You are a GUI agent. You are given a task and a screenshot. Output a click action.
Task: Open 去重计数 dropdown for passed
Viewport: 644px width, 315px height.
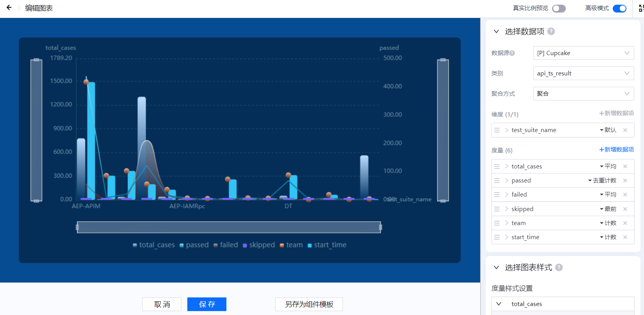click(602, 181)
